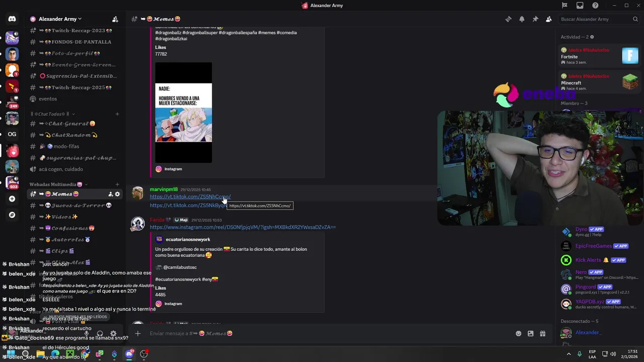
Task: Open the Inbox icon in title bar
Action: [580, 6]
